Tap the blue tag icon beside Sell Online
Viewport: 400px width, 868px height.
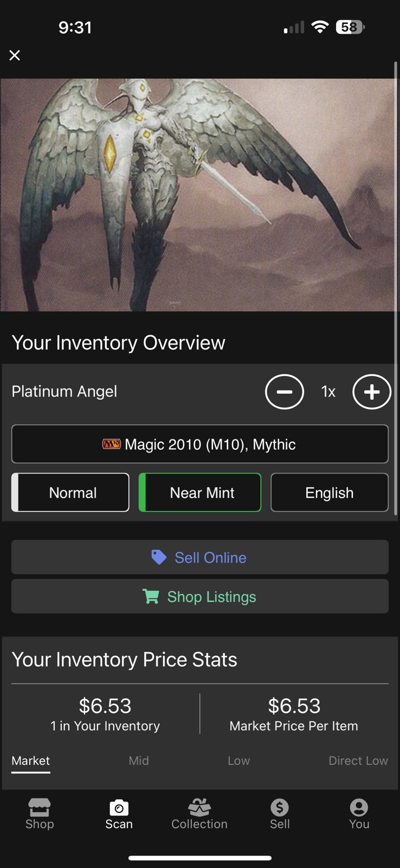click(x=159, y=557)
